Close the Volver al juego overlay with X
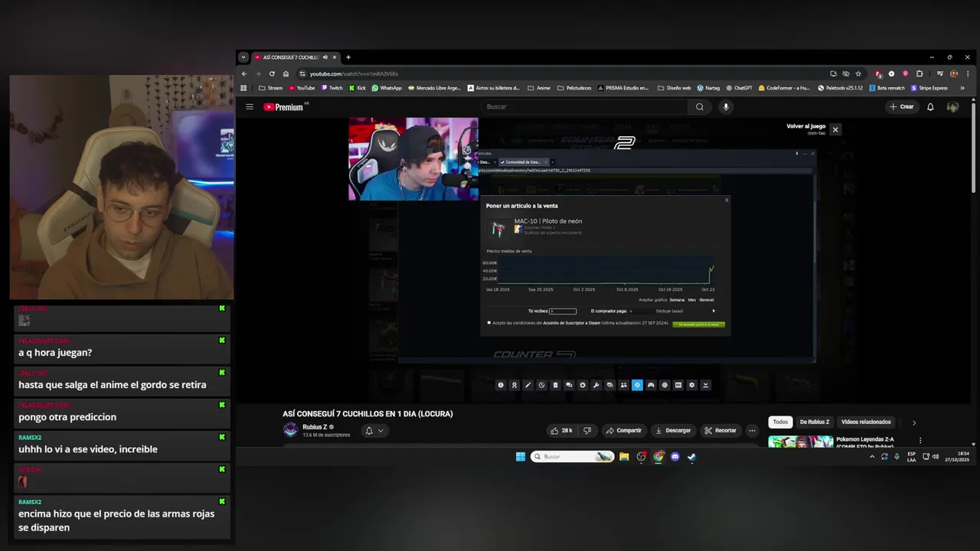The width and height of the screenshot is (980, 551). tap(835, 129)
